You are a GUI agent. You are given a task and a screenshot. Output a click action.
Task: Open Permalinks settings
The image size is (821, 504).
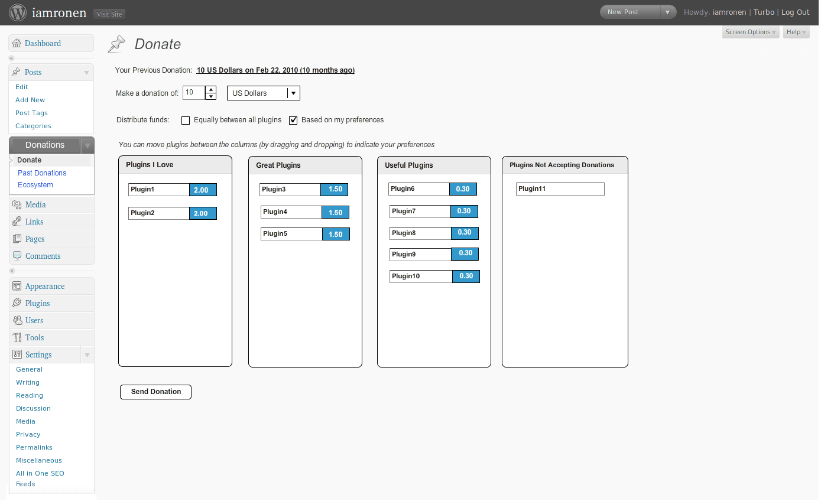coord(34,447)
